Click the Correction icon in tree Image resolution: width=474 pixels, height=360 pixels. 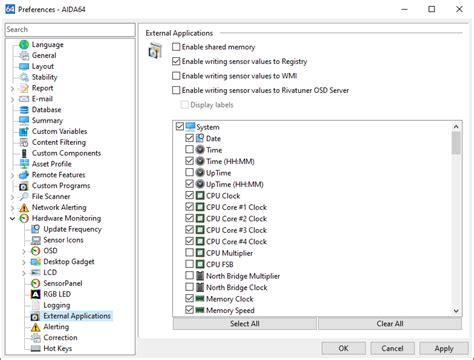click(35, 338)
